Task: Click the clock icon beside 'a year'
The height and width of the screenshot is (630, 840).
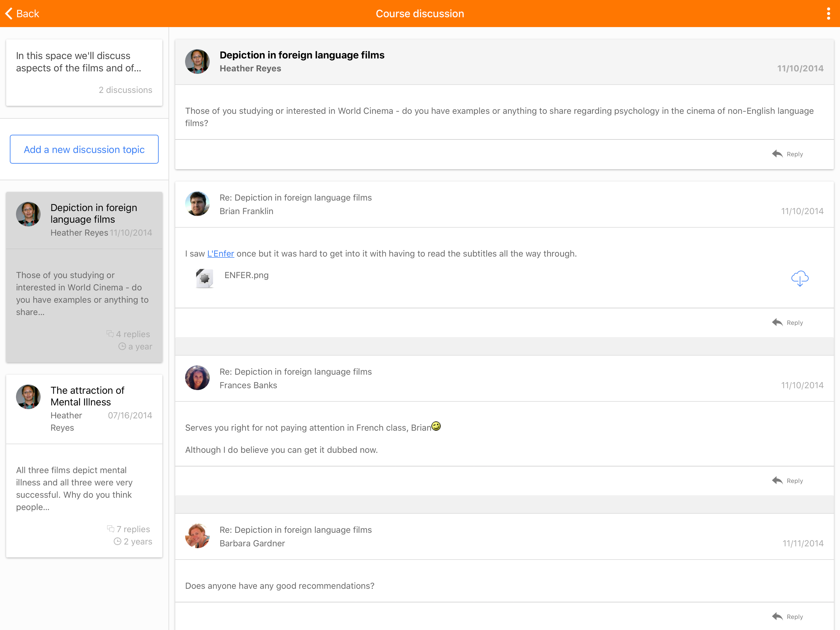Action: [122, 346]
